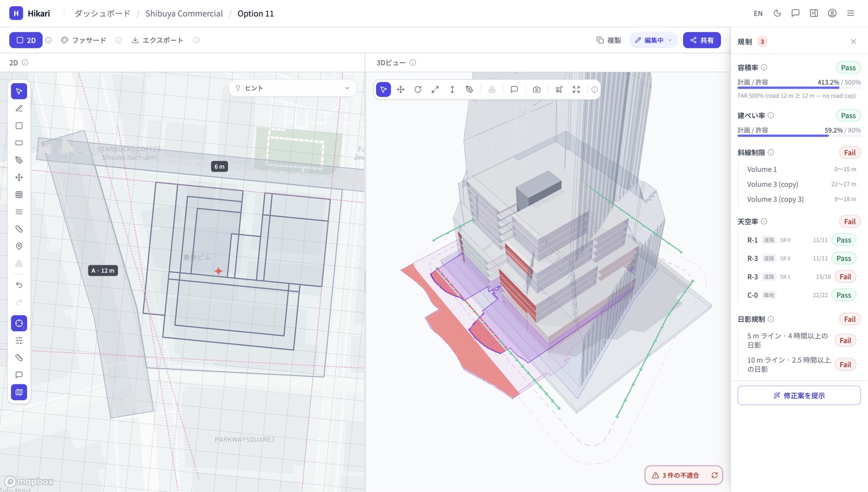Pick the pencil draw tool

pos(19,109)
